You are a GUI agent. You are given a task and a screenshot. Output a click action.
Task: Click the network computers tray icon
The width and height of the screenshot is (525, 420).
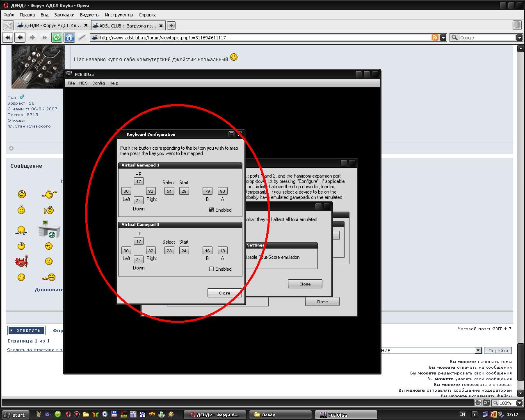click(x=486, y=414)
